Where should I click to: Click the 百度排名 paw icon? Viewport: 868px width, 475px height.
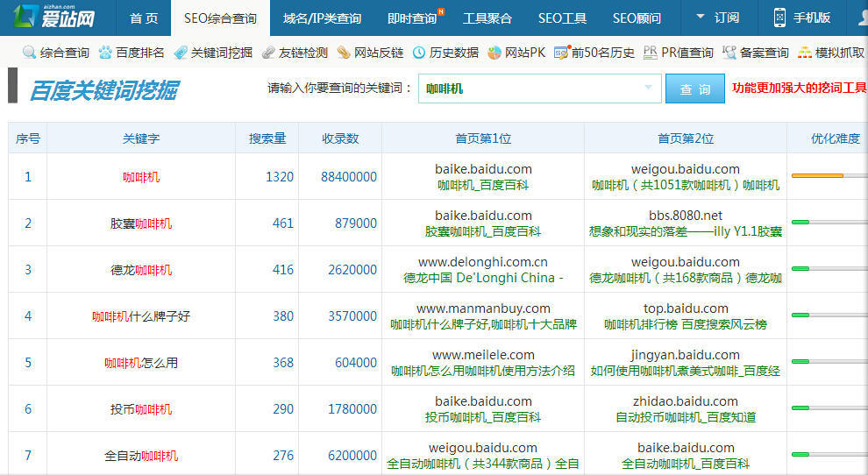[105, 53]
